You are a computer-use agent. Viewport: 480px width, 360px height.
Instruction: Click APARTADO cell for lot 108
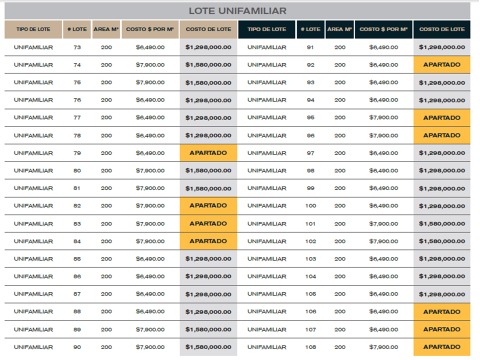coord(442,347)
